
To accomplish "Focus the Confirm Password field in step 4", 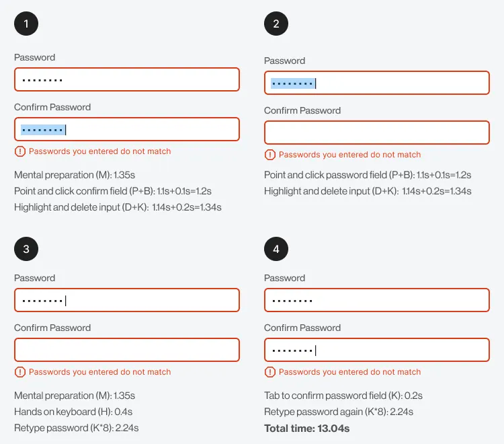I will pyautogui.click(x=376, y=350).
